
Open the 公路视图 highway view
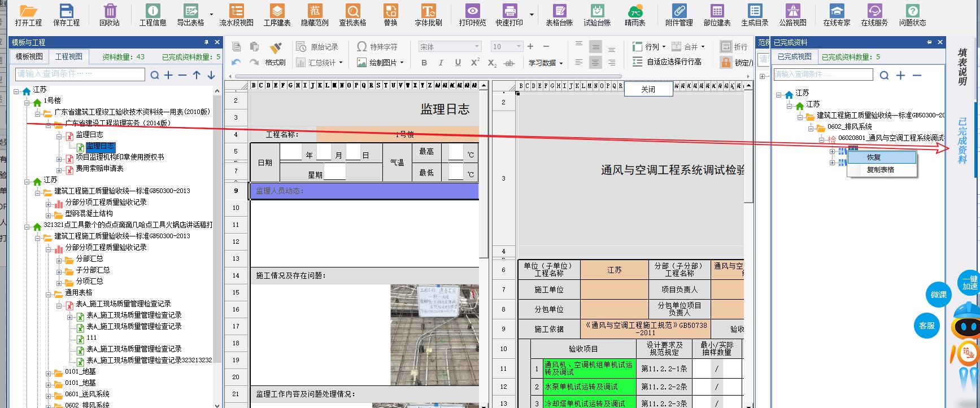click(792, 15)
